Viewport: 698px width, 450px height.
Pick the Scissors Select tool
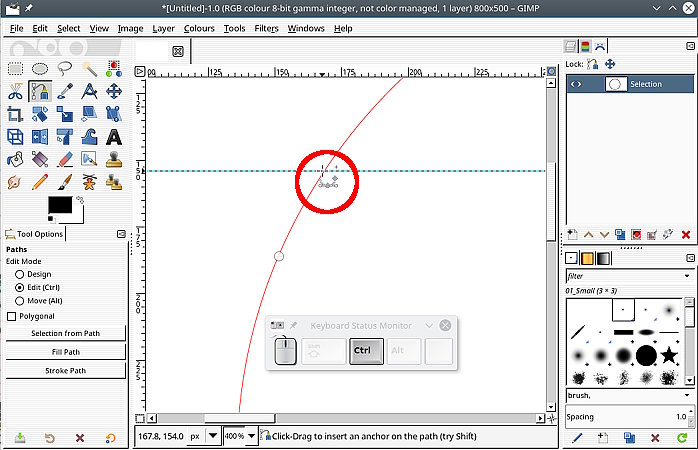coord(15,91)
